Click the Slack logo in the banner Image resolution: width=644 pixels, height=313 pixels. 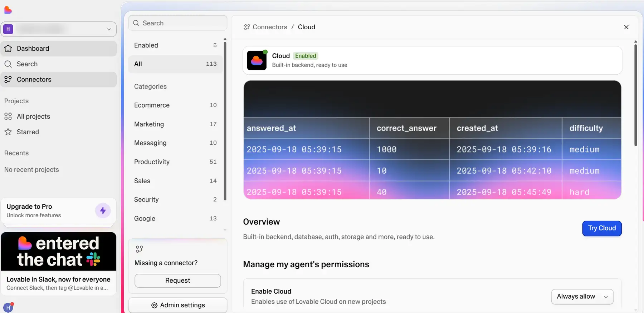pyautogui.click(x=93, y=259)
